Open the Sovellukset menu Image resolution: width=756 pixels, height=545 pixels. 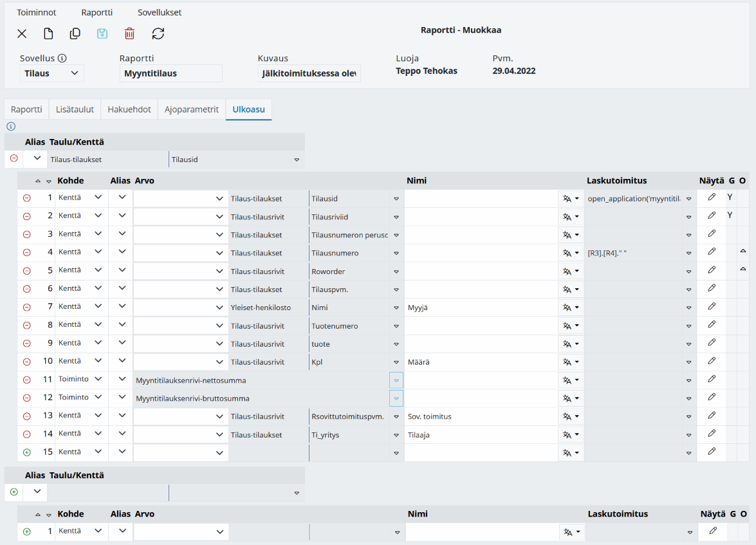point(160,12)
